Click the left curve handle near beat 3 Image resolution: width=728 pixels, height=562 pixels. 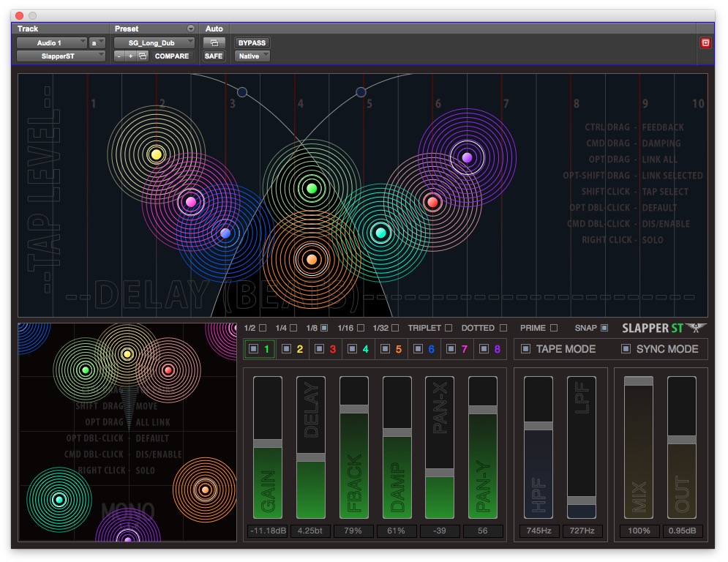[242, 92]
